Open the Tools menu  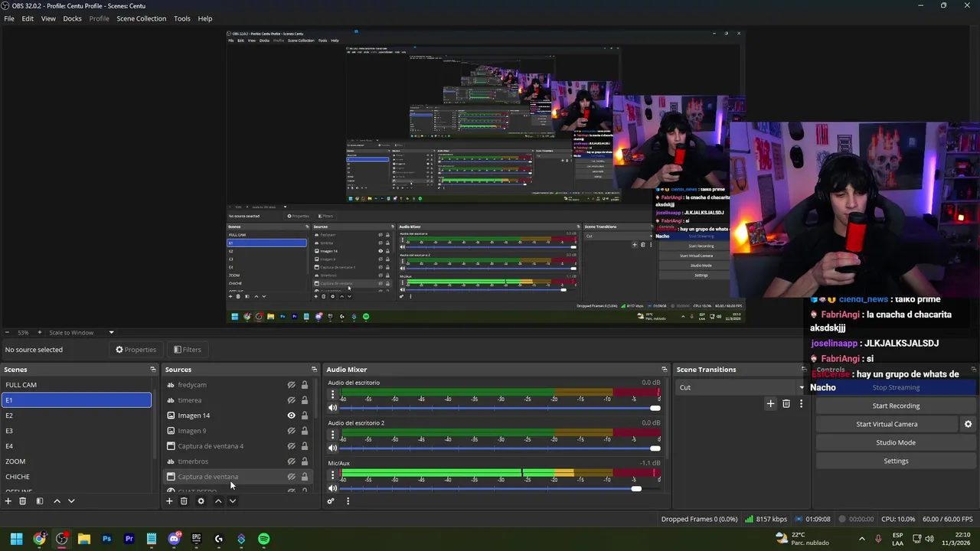[x=182, y=18]
